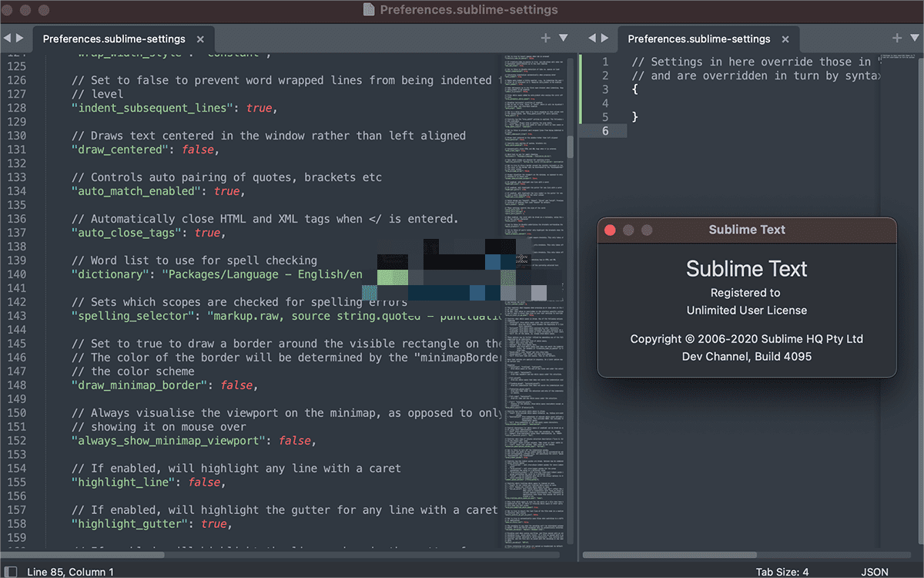Close the right pane Preferences.sublime-settings tab
Screen dimensions: 924x578
(785, 39)
